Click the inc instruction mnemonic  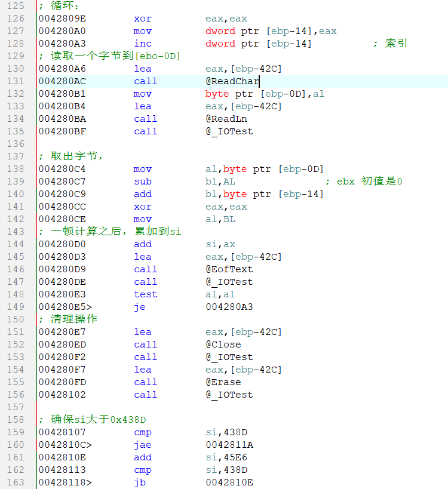(x=143, y=44)
